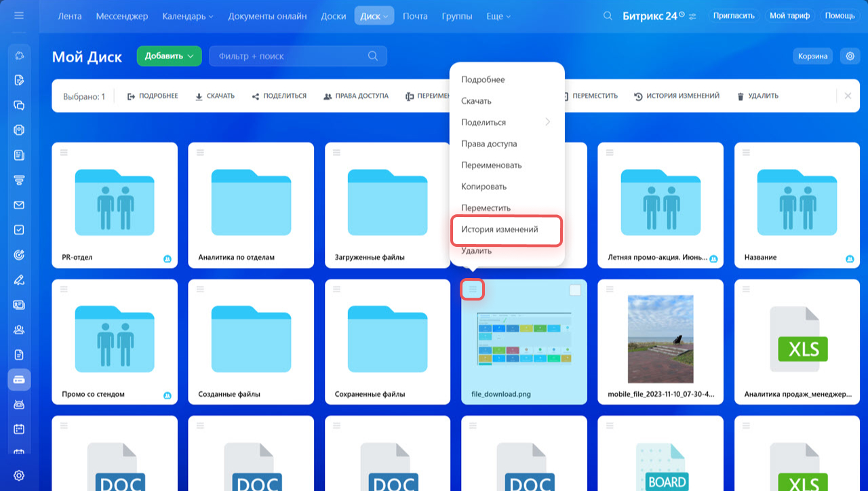Click the shared-folder badge on PR-отдел
The image size is (868, 491).
pyautogui.click(x=167, y=259)
